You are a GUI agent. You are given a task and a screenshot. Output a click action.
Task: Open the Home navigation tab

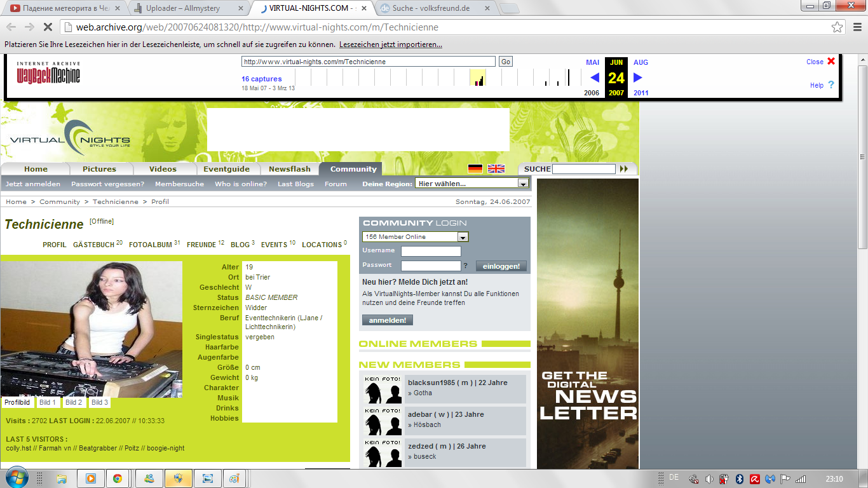36,169
